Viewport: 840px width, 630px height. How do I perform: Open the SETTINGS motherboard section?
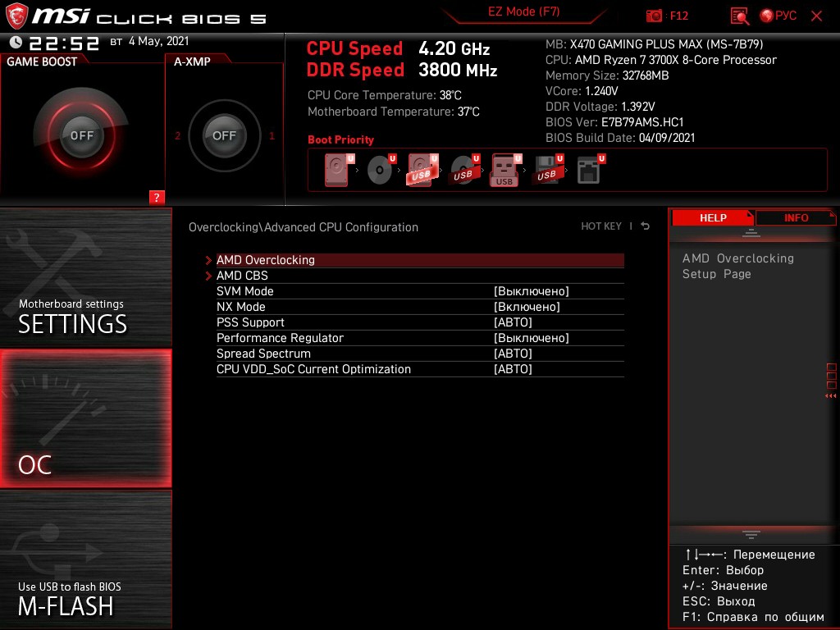[85, 277]
